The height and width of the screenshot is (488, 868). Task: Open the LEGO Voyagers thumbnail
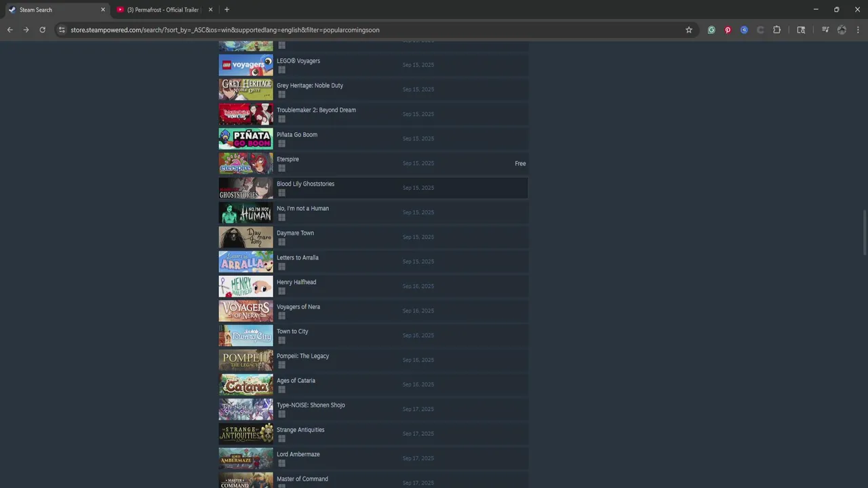[245, 65]
